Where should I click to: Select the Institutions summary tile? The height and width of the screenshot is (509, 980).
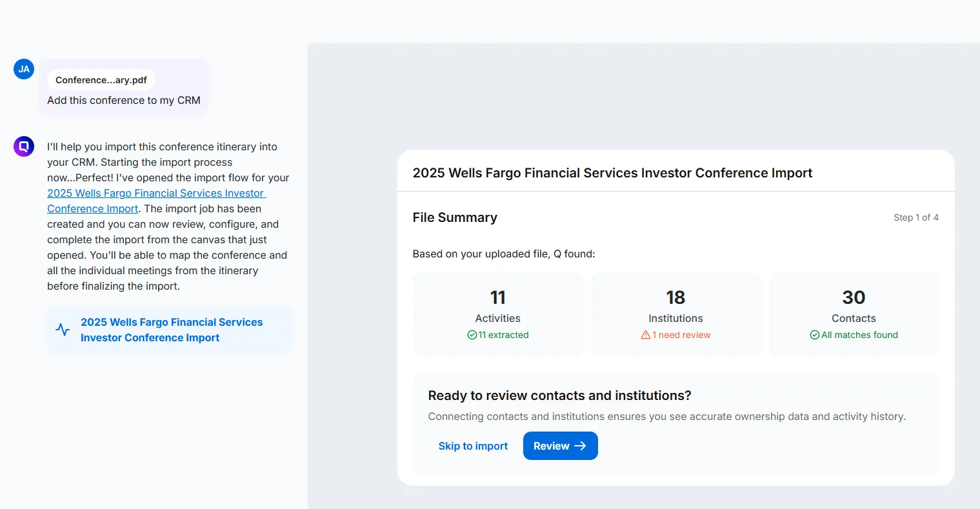click(x=675, y=314)
